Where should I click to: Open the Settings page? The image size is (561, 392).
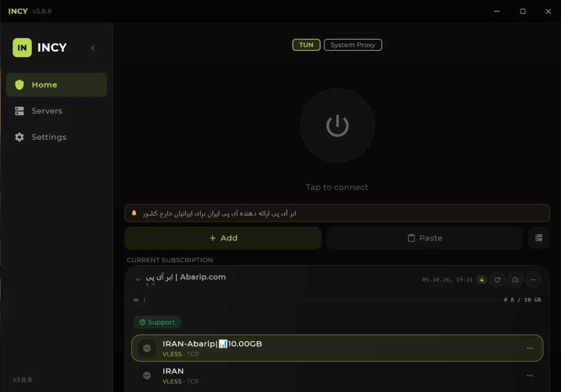tap(56, 137)
